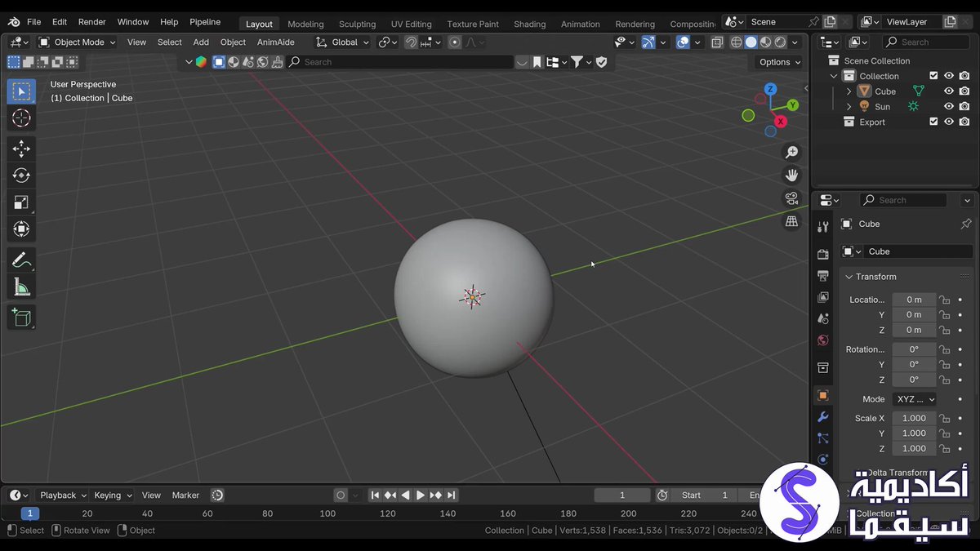
Task: Open the File menu
Action: click(x=33, y=22)
